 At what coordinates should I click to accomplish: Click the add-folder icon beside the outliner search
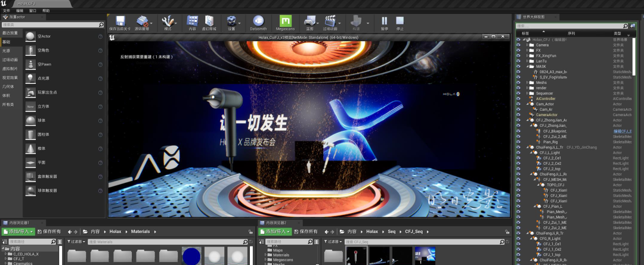pyautogui.click(x=633, y=26)
